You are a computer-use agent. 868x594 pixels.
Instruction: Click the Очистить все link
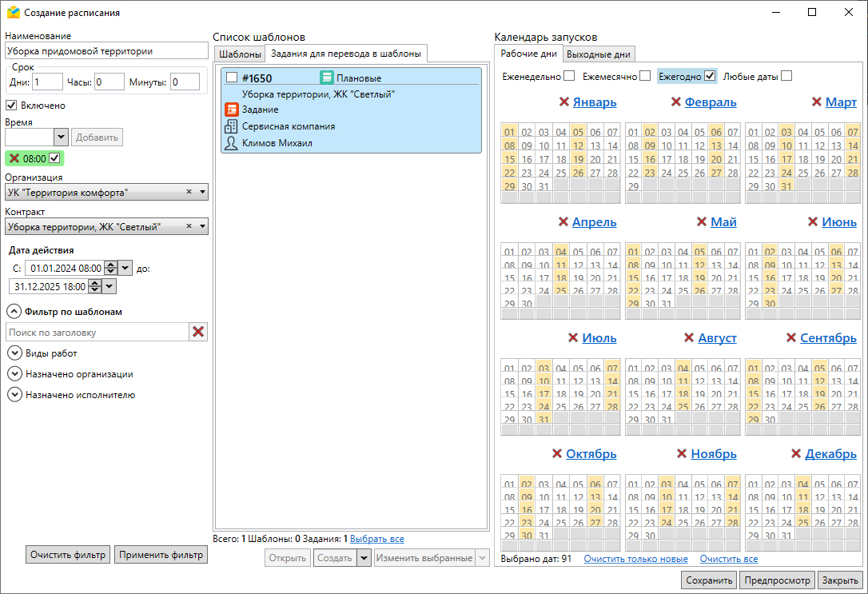pyautogui.click(x=729, y=559)
